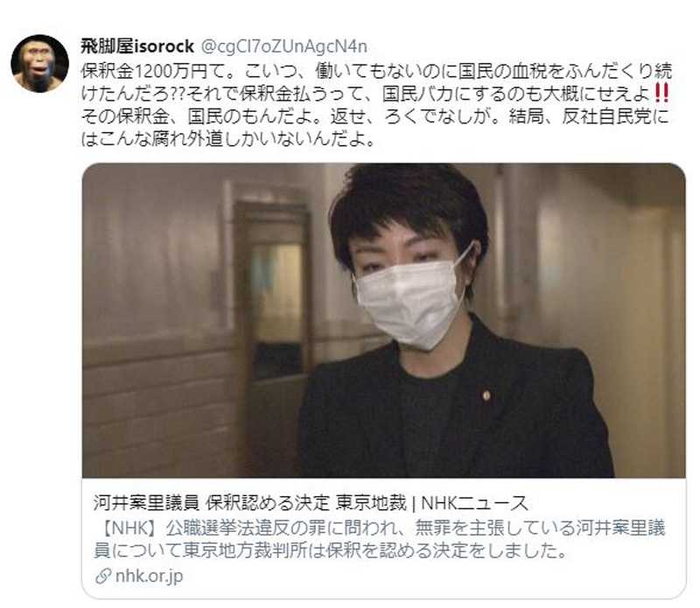Click 東京地裁 in the card headline
700x608 pixels.
click(x=371, y=503)
